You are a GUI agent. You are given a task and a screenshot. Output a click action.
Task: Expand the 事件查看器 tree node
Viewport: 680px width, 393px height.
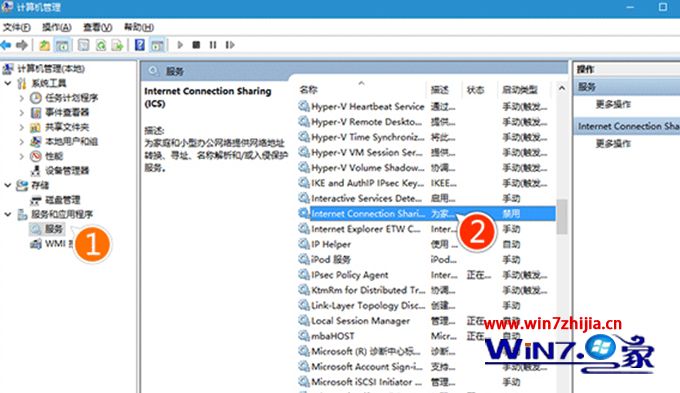coord(21,113)
